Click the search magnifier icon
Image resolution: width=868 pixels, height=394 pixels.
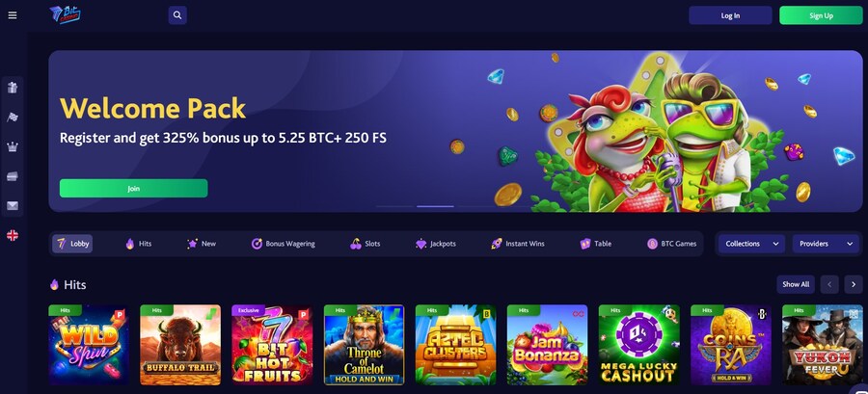(x=177, y=15)
